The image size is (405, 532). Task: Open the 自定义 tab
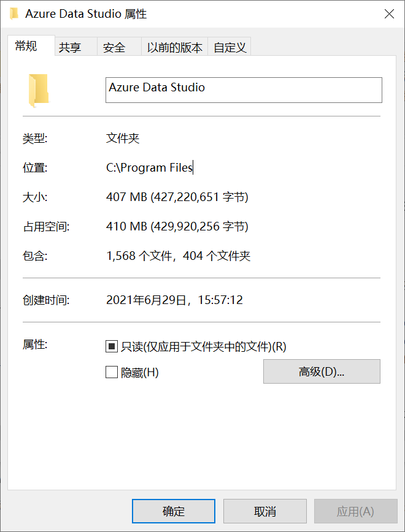click(229, 47)
